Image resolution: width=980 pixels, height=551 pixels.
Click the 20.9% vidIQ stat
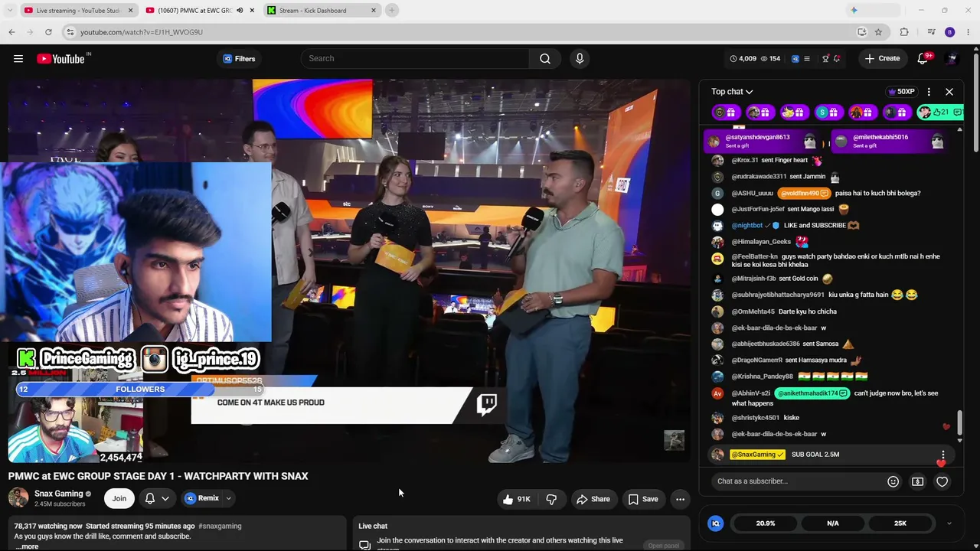(x=766, y=523)
